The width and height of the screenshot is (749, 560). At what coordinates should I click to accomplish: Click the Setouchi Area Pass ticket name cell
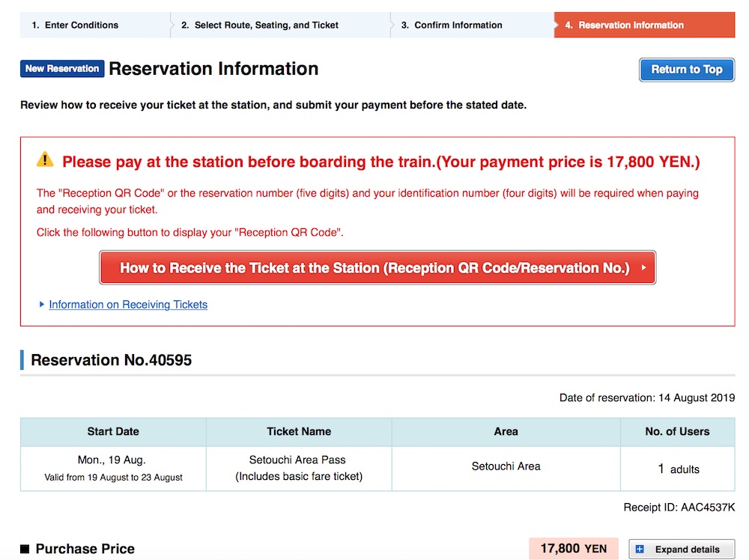(x=298, y=468)
